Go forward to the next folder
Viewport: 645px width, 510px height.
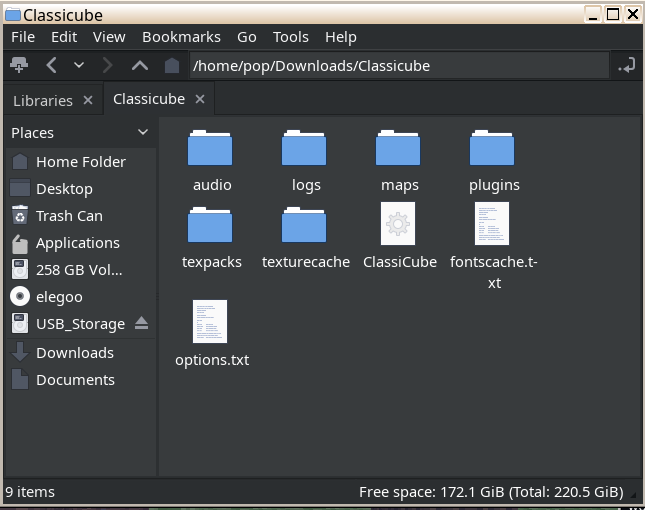click(107, 65)
